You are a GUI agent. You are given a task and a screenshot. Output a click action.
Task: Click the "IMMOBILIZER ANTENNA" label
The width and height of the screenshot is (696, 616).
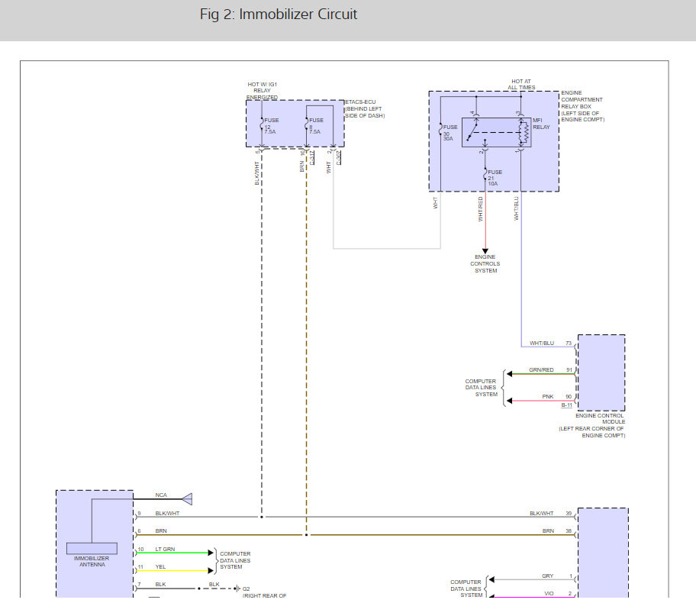pos(92,561)
